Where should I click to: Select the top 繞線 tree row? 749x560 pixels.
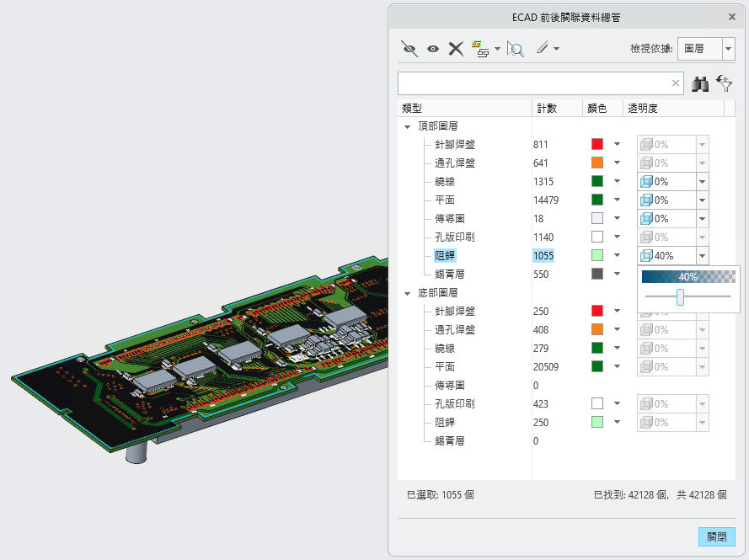click(445, 182)
